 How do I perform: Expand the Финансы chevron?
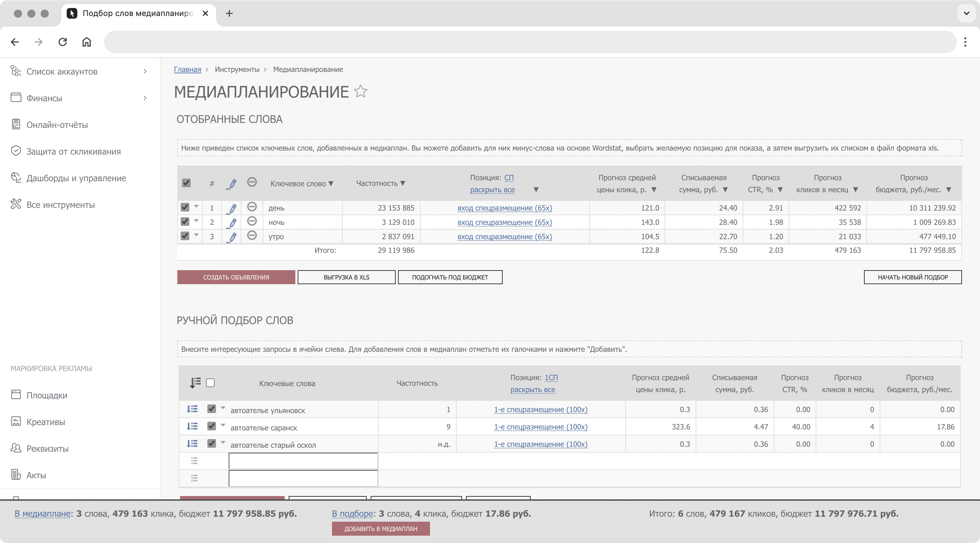pyautogui.click(x=145, y=98)
